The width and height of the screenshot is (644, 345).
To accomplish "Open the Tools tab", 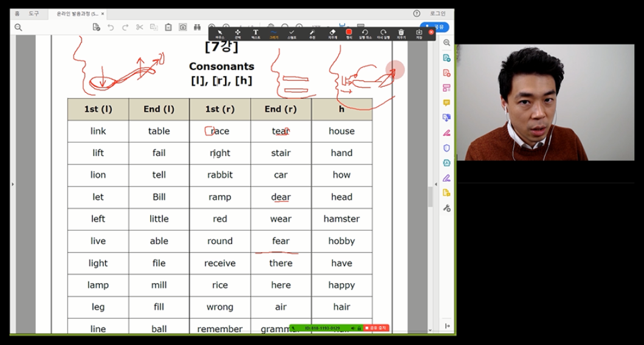I will pos(33,13).
